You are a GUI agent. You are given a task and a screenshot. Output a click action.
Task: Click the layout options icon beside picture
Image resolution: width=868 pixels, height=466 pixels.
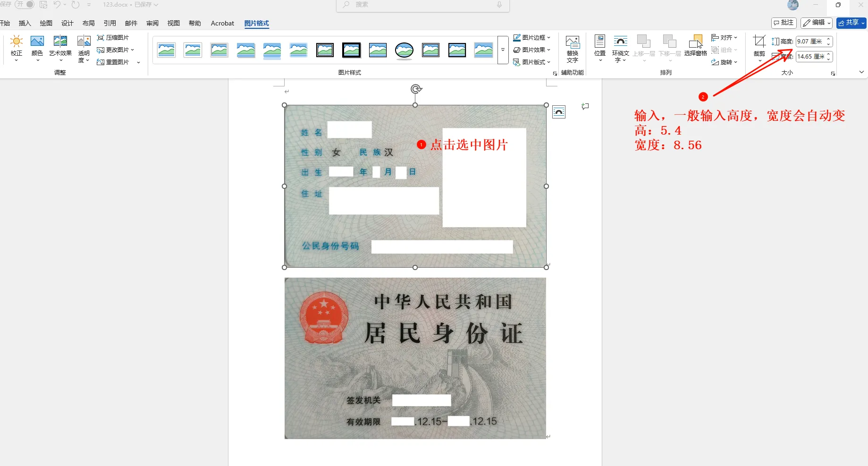tap(559, 112)
